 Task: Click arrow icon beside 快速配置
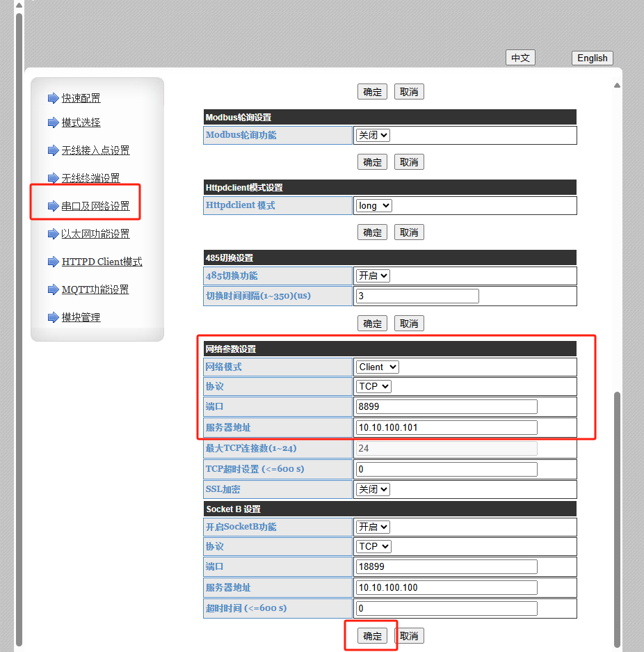tap(53, 98)
